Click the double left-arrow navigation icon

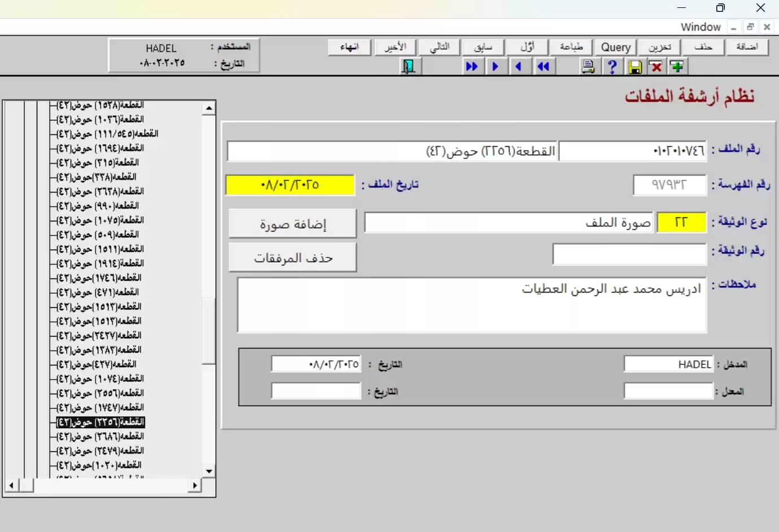pos(543,67)
